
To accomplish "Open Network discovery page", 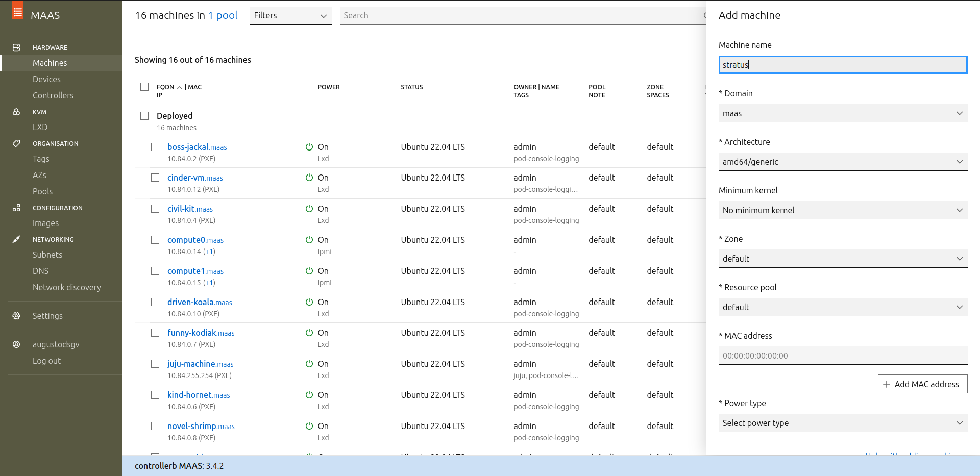I will [67, 287].
